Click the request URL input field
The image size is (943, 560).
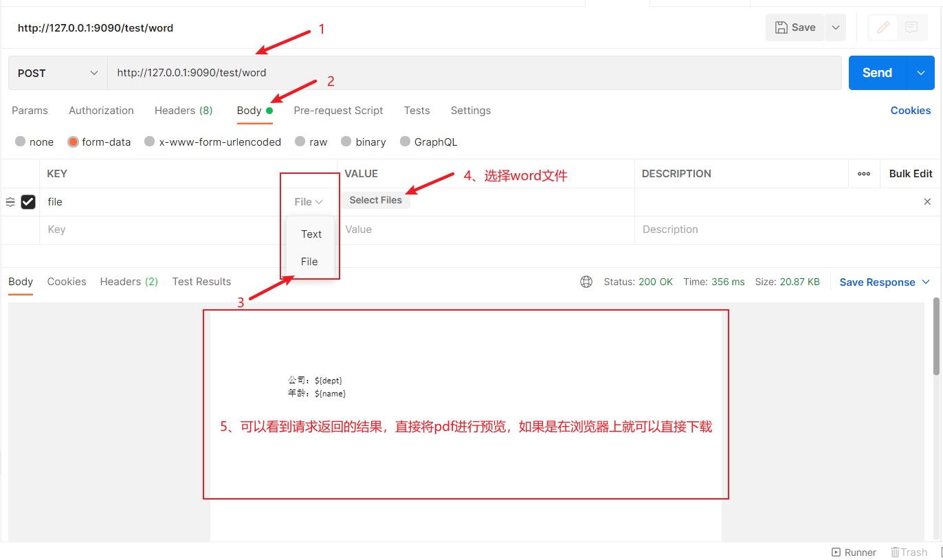pos(474,73)
